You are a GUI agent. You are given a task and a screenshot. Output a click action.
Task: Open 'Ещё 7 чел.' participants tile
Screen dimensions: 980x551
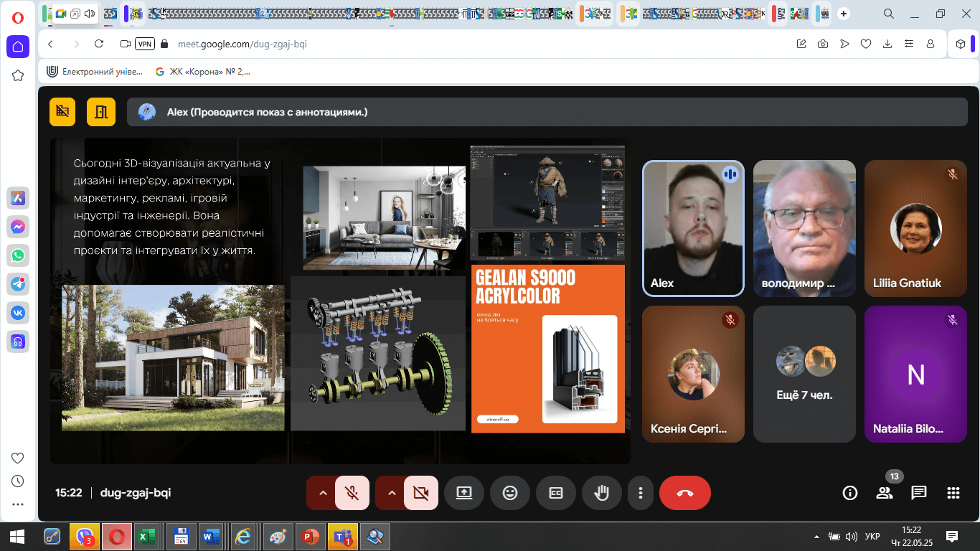804,374
